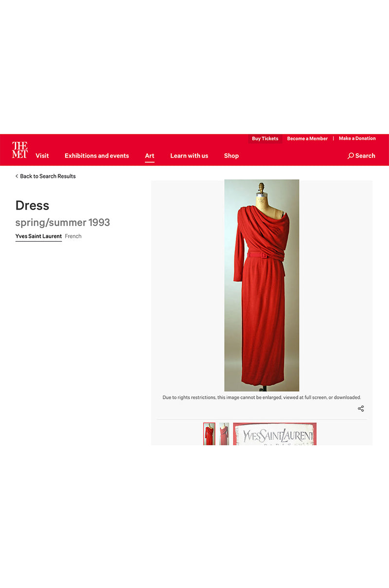The image size is (389, 588).
Task: Click the spring/summer 1993 date text
Action: pyautogui.click(x=63, y=223)
